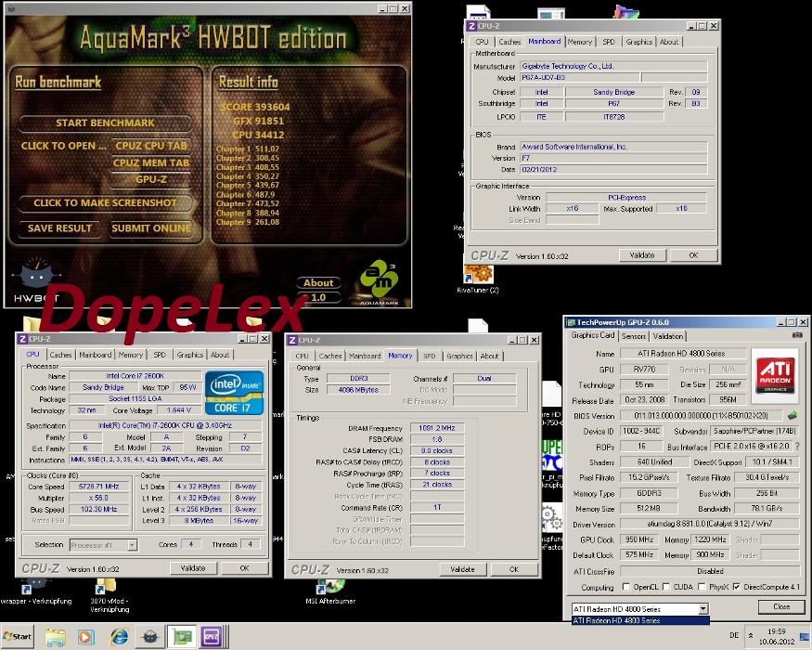Select the GPU-Z taskbar icon

(182, 636)
